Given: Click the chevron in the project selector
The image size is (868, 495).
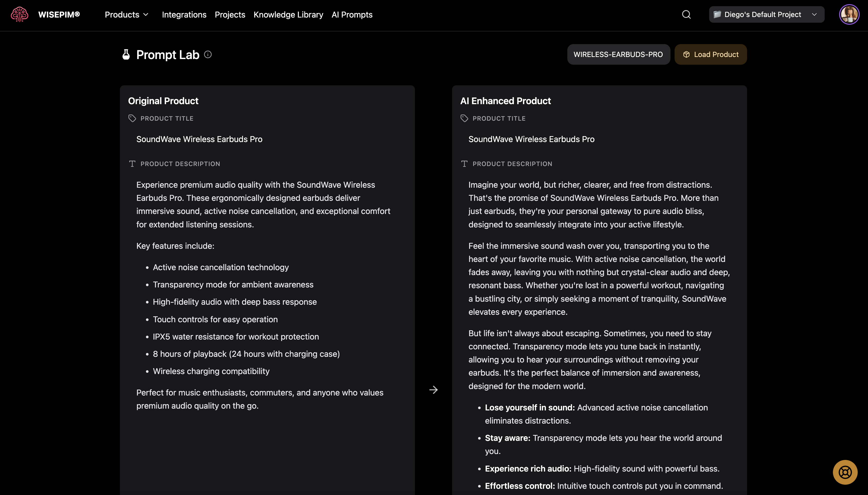Looking at the screenshot, I should [x=814, y=15].
